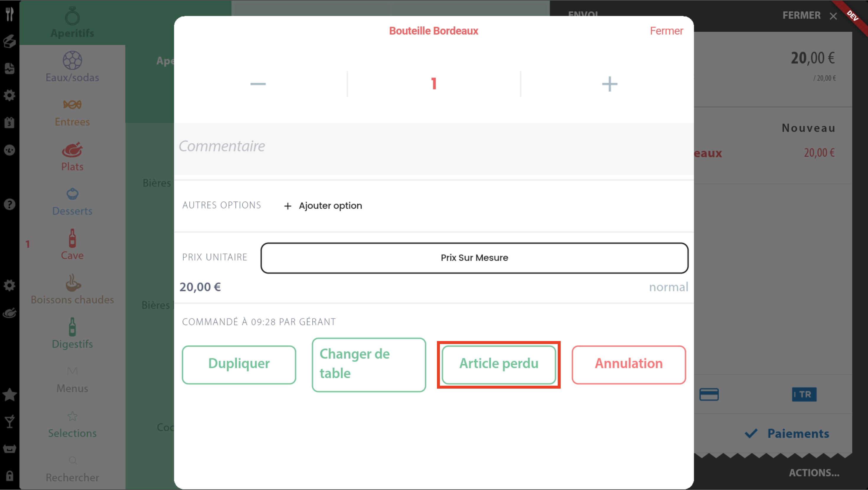Click the red Annulation button
868x490 pixels.
click(629, 364)
